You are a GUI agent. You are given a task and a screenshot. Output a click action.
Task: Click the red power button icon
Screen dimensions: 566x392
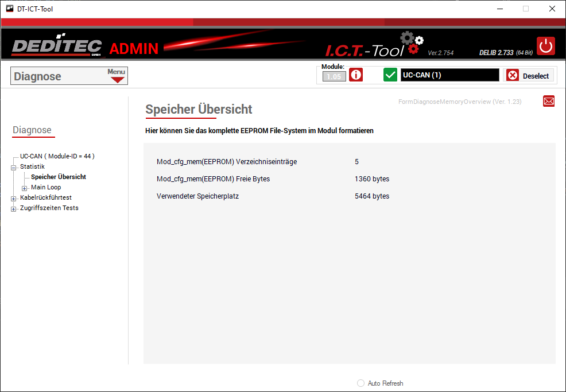(x=545, y=46)
